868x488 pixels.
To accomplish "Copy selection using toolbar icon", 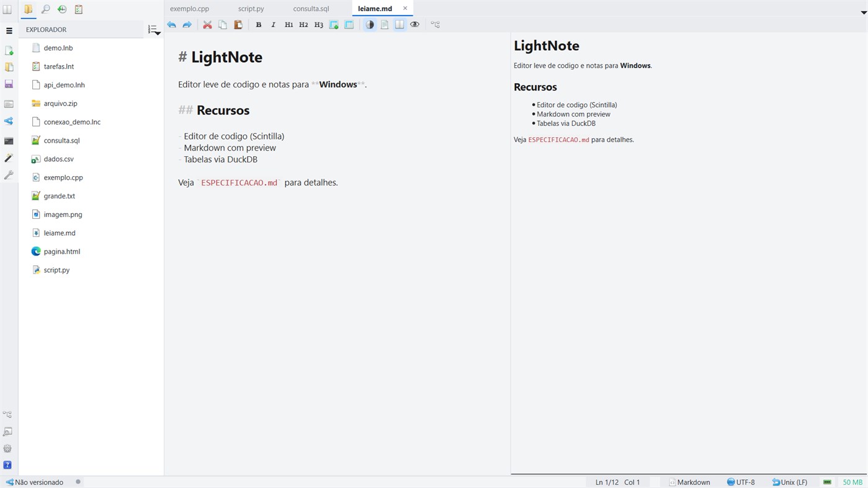I will pos(223,25).
